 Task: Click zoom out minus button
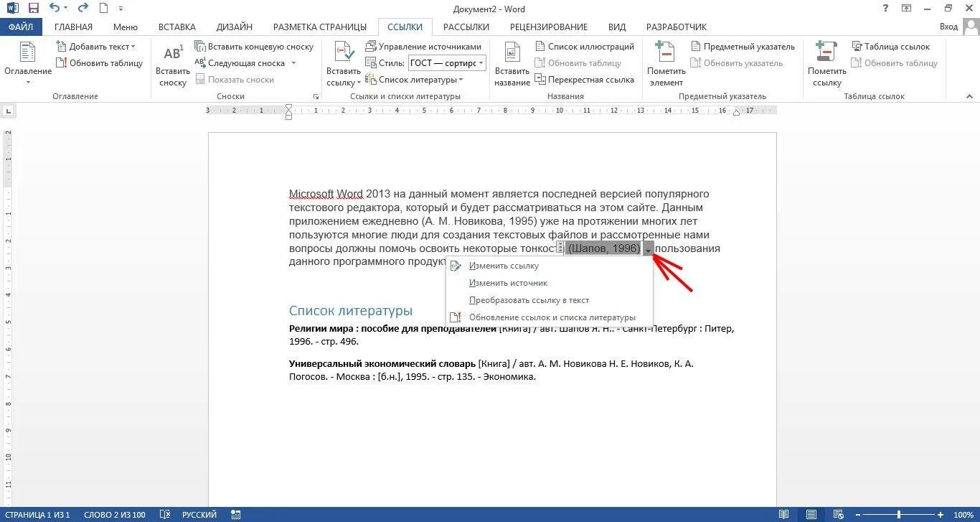[x=857, y=515]
